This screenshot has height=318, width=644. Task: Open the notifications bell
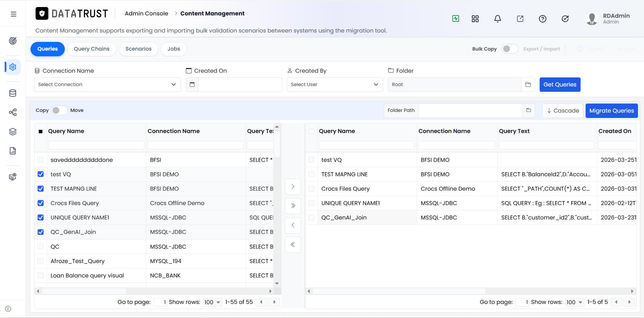(498, 19)
